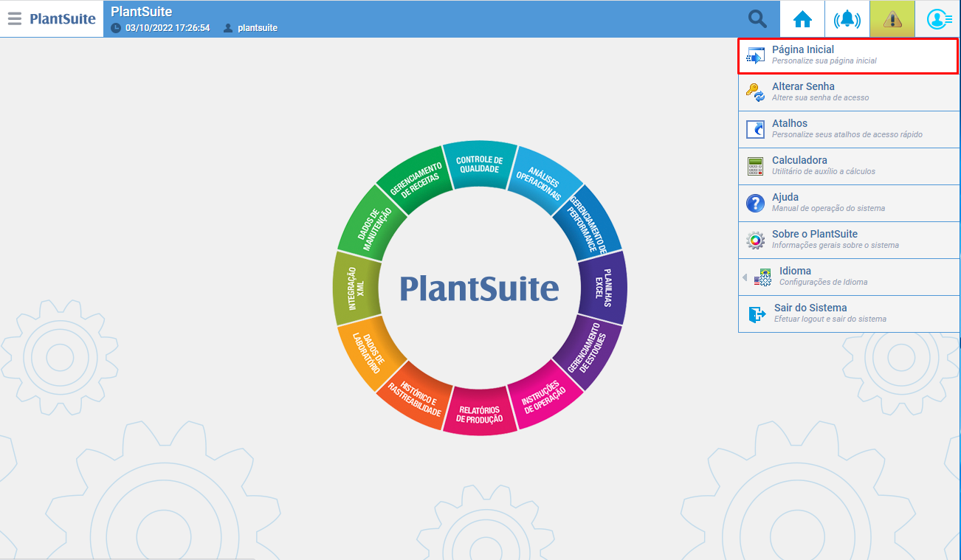Open Controle de Qualidade wheel segment
Viewport: 961px width, 560px height.
(480, 164)
